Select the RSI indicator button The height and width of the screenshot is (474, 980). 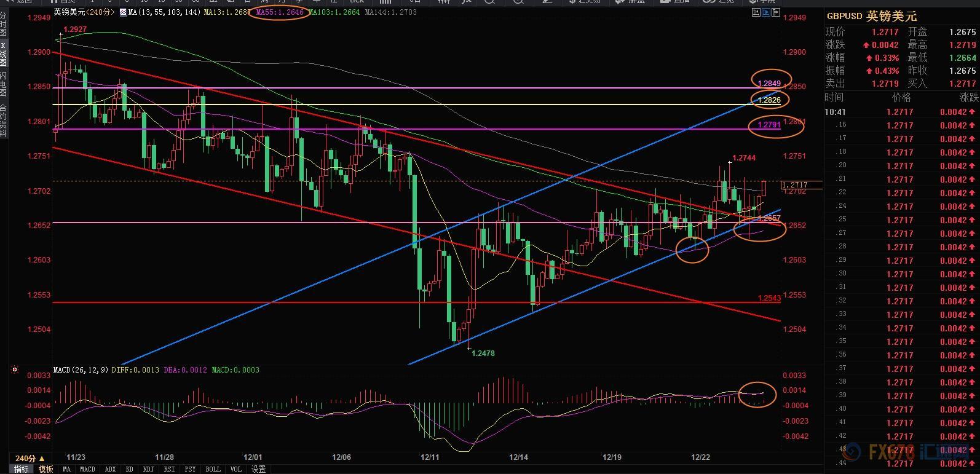click(x=169, y=469)
